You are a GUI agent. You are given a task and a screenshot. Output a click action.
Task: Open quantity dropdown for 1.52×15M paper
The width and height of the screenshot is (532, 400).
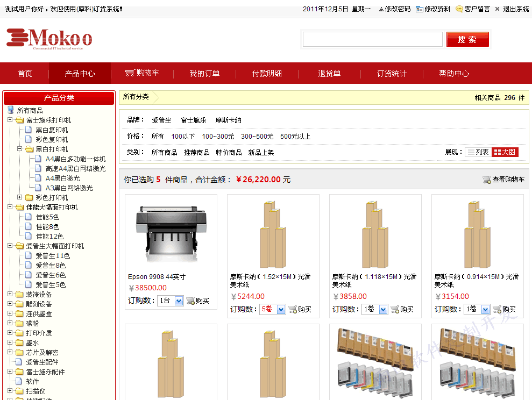(281, 310)
